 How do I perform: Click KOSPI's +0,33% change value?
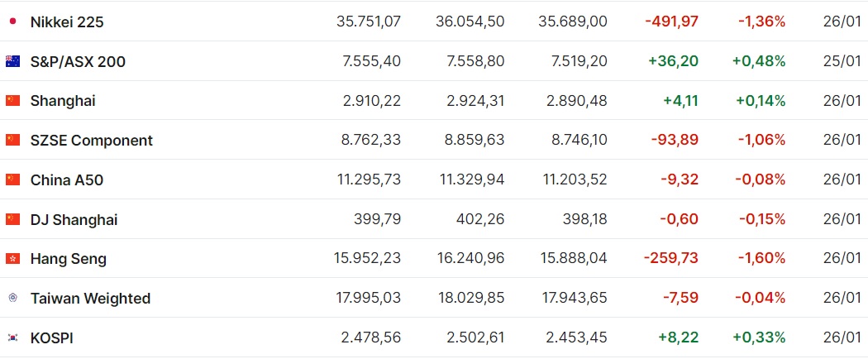click(x=759, y=337)
